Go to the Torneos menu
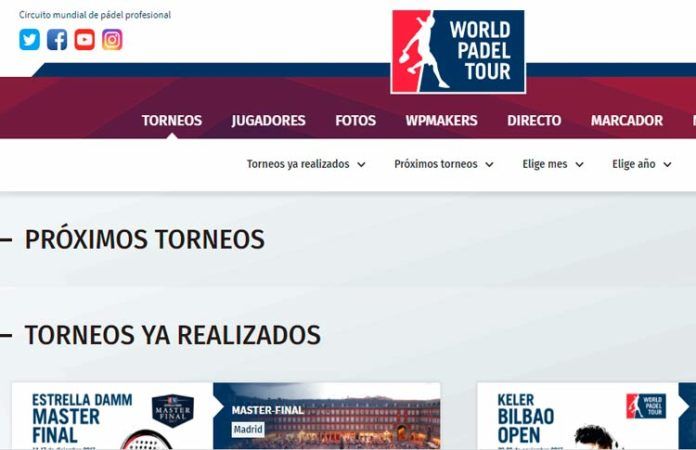 [172, 120]
